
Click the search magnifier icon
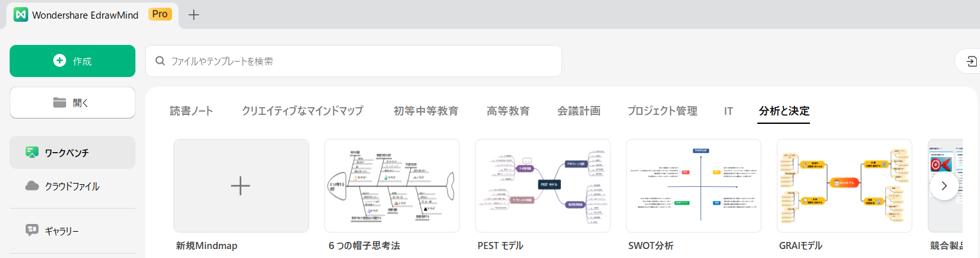click(x=160, y=61)
